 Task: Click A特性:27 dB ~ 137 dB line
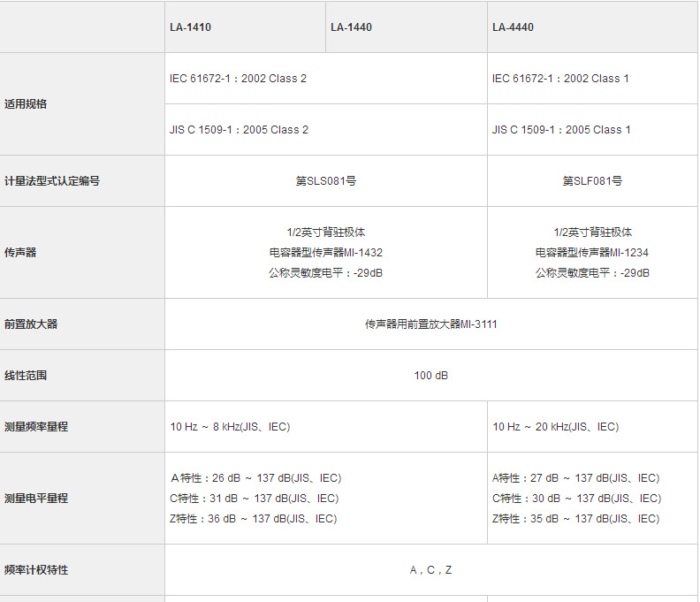[576, 478]
